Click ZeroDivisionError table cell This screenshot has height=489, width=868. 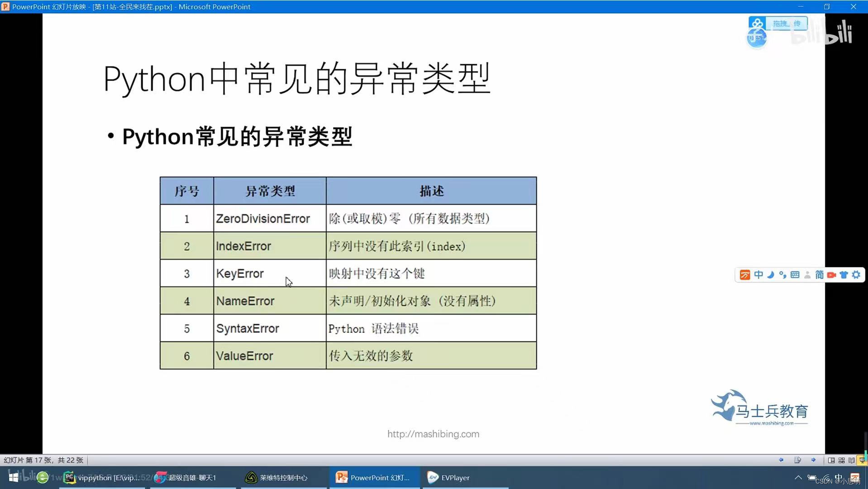270,219
